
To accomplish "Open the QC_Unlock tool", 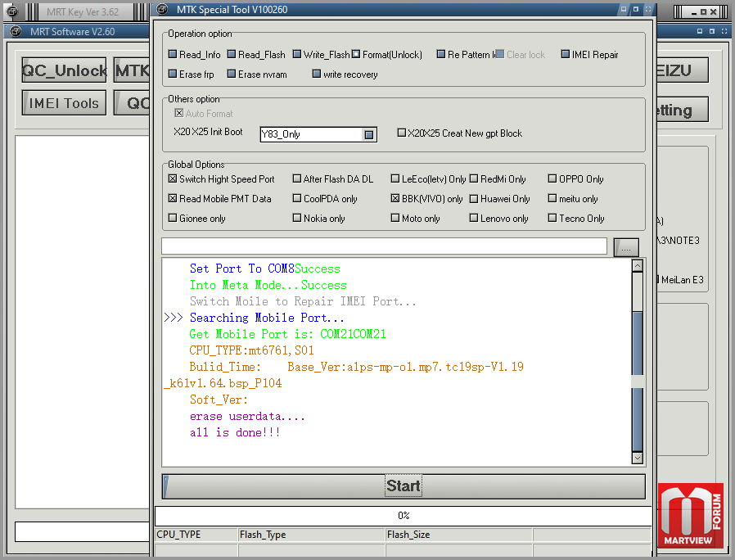I will (65, 70).
